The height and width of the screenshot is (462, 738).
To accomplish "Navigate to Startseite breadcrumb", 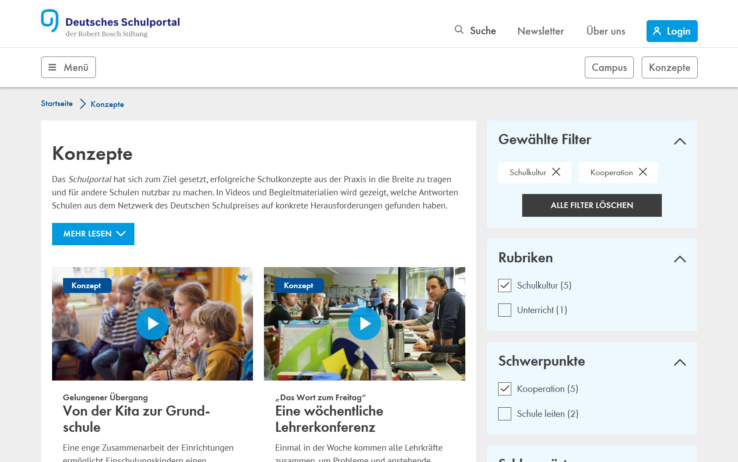I will click(57, 104).
